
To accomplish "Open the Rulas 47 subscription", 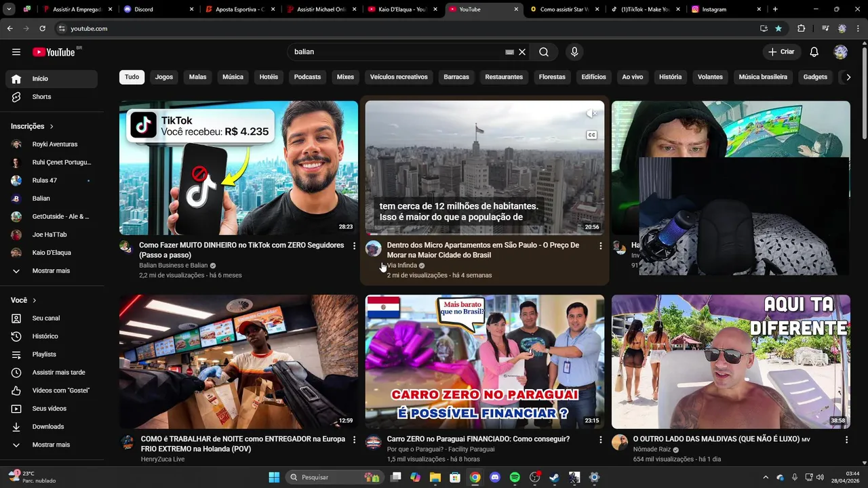I will (x=52, y=180).
